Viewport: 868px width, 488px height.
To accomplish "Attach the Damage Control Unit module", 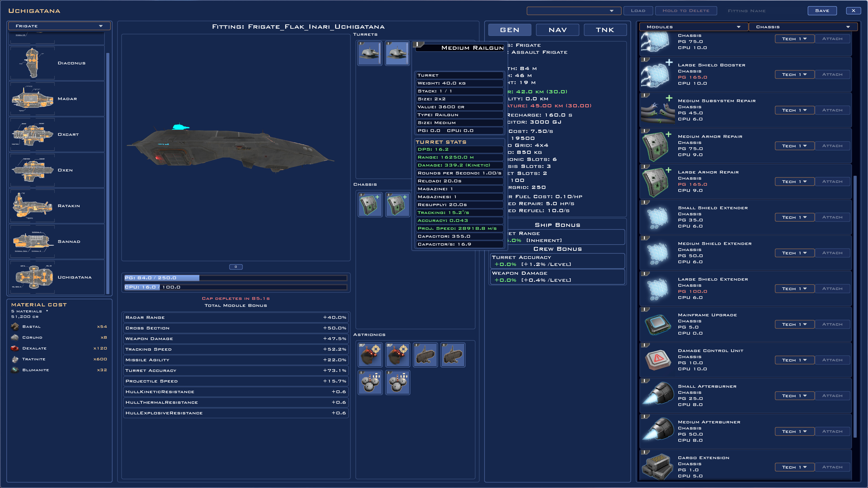I will pyautogui.click(x=832, y=360).
